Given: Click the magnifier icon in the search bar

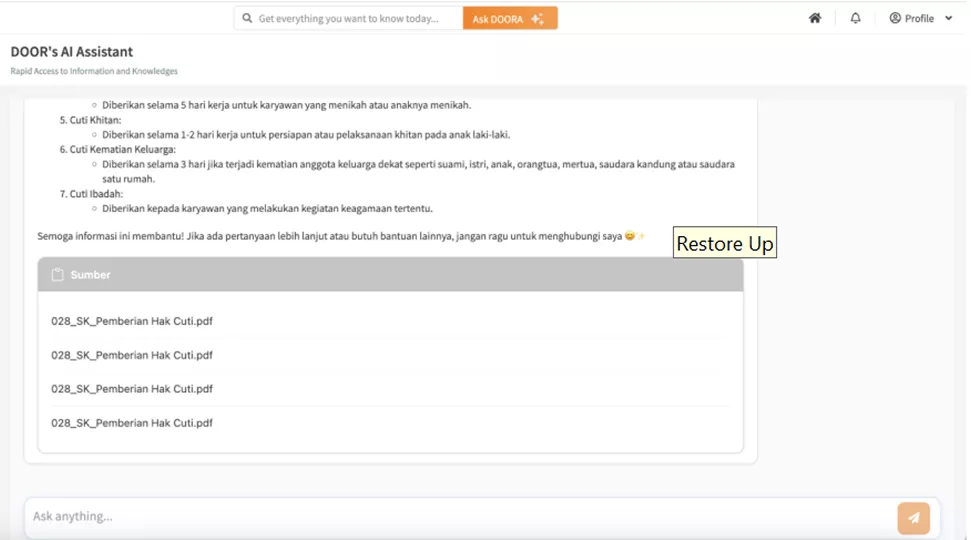Looking at the screenshot, I should point(247,18).
